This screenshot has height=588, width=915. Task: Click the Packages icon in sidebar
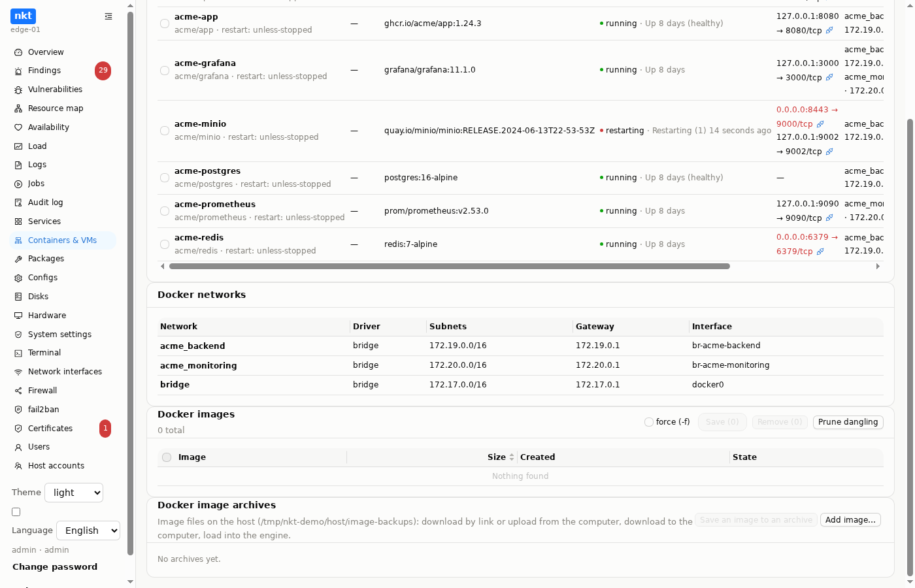click(x=18, y=259)
